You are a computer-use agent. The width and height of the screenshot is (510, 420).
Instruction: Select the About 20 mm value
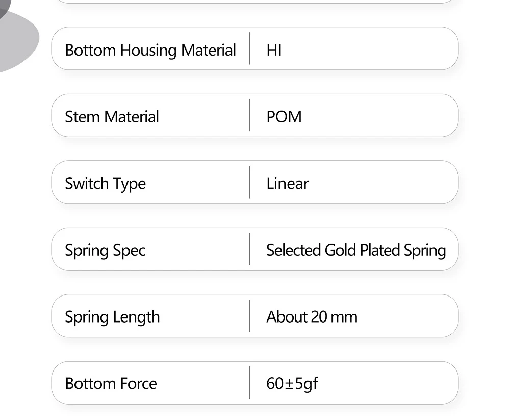(312, 317)
